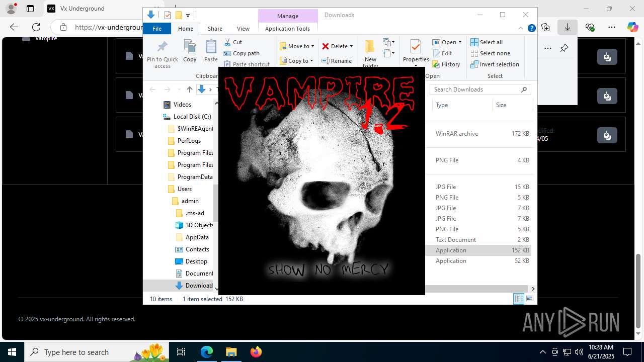Pin the Edge downloads panel
This screenshot has height=362, width=644.
pyautogui.click(x=564, y=48)
